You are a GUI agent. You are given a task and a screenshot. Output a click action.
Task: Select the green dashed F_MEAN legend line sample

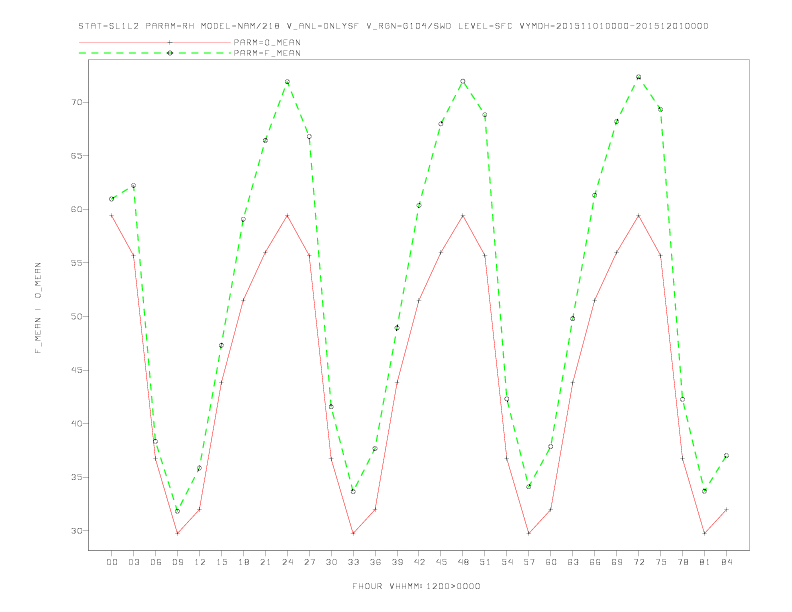coord(155,53)
